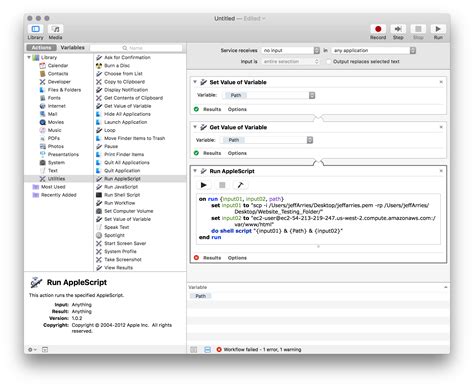Select Copy to Clipboard action
The height and width of the screenshot is (388, 474).
pos(124,82)
